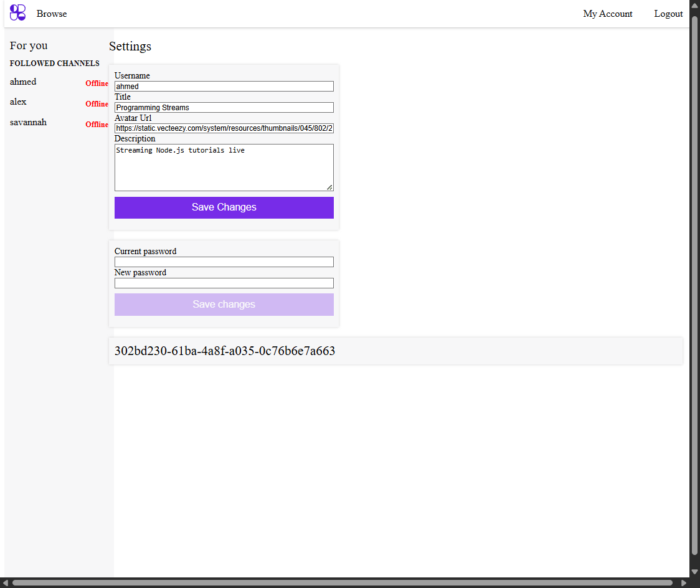Select the stream key text
Screen dimensions: 700x588
(x=224, y=351)
